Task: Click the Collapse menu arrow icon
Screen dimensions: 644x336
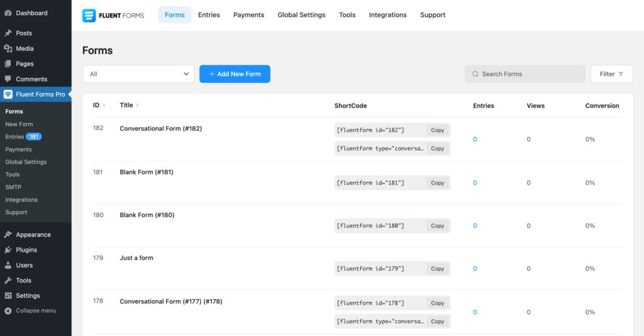Action: pos(8,311)
